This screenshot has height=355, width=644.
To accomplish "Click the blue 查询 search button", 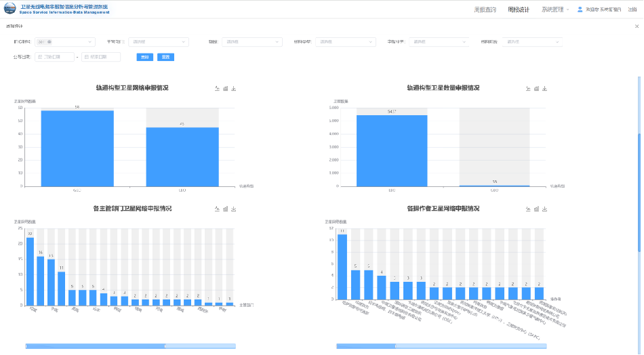I will click(x=144, y=57).
